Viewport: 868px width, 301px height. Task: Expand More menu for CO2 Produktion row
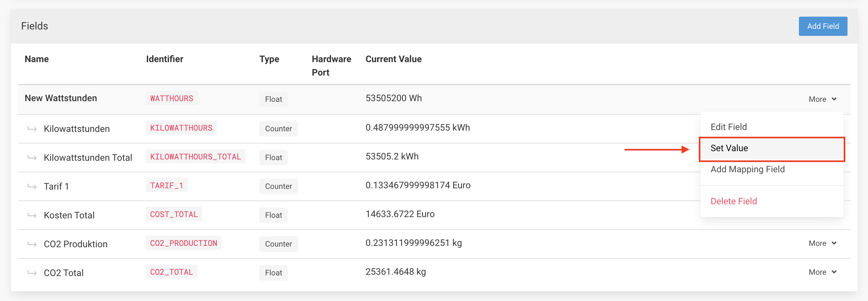[x=822, y=243]
